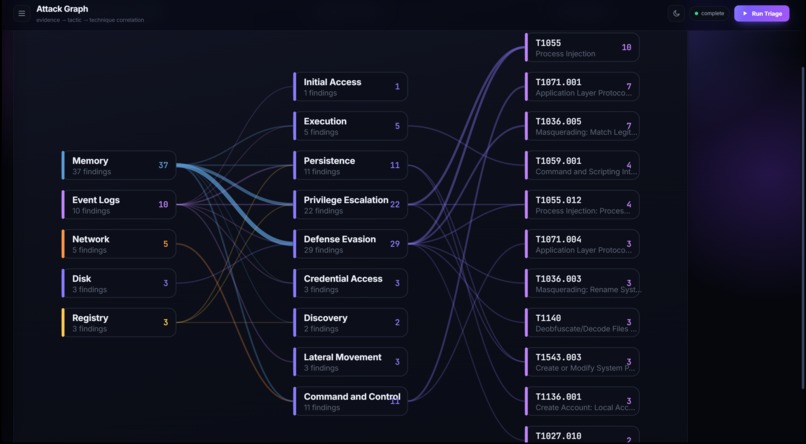The height and width of the screenshot is (444, 806).
Task: Open T1071.004 Application Layer Protocol node
Action: click(x=582, y=244)
